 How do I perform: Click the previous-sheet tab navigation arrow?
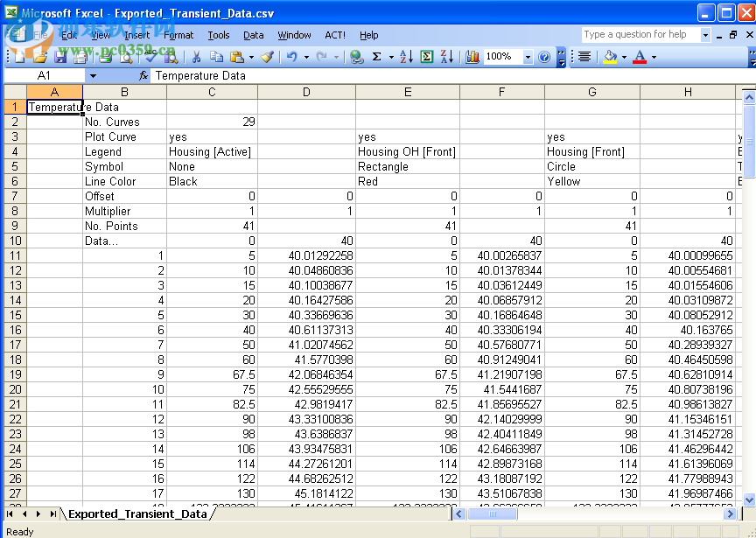pyautogui.click(x=24, y=514)
